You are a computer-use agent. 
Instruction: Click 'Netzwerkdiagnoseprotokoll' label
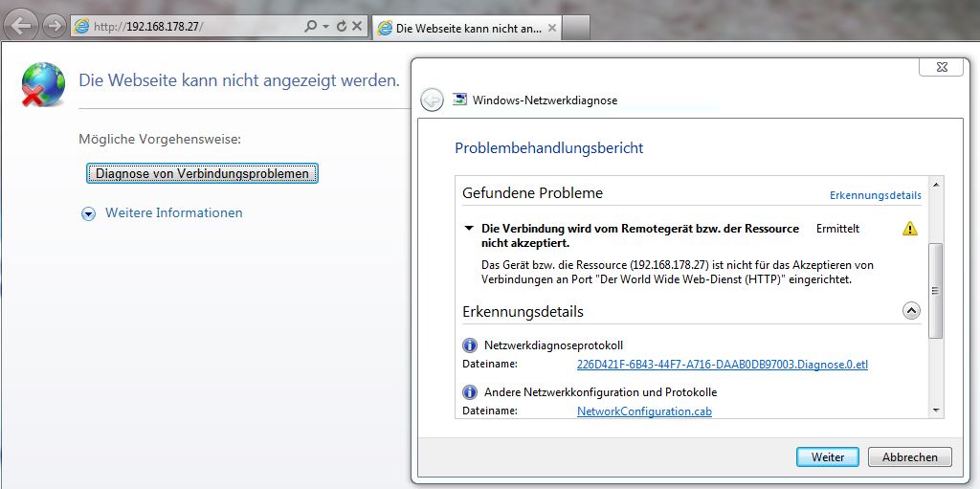(553, 345)
